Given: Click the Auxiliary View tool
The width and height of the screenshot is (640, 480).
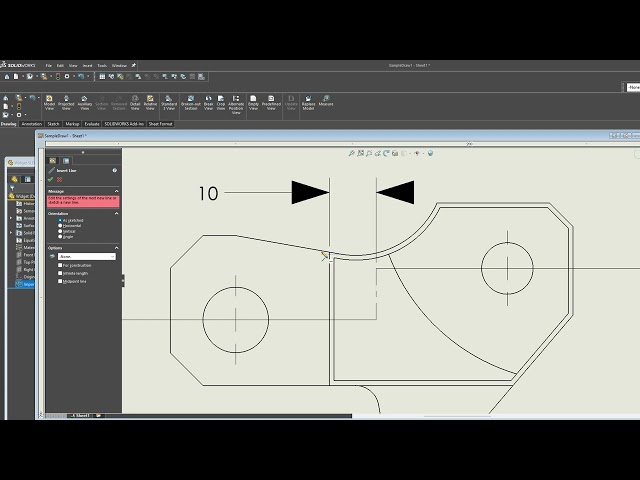Looking at the screenshot, I should tap(84, 102).
